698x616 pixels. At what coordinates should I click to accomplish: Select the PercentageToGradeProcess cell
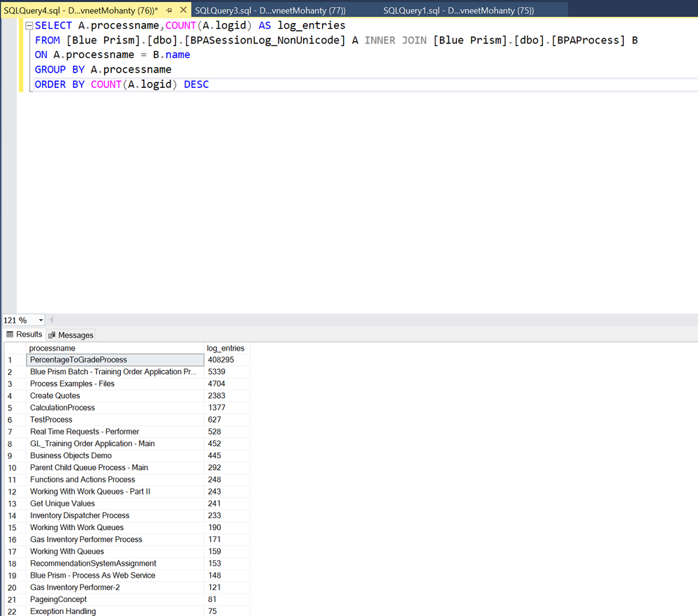click(x=115, y=360)
